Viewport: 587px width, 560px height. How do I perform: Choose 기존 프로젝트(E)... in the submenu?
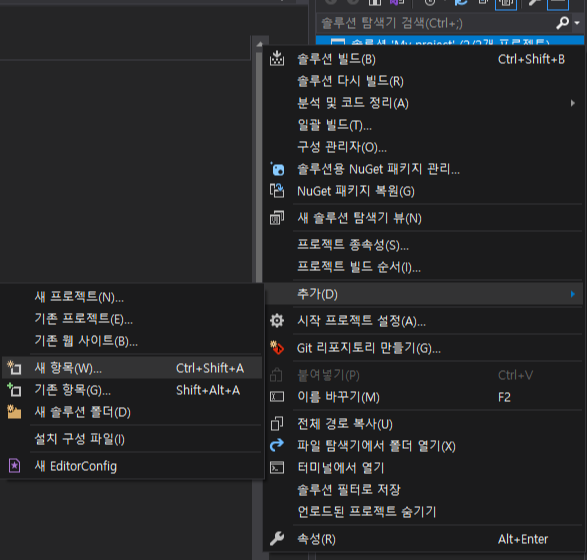(x=132, y=319)
